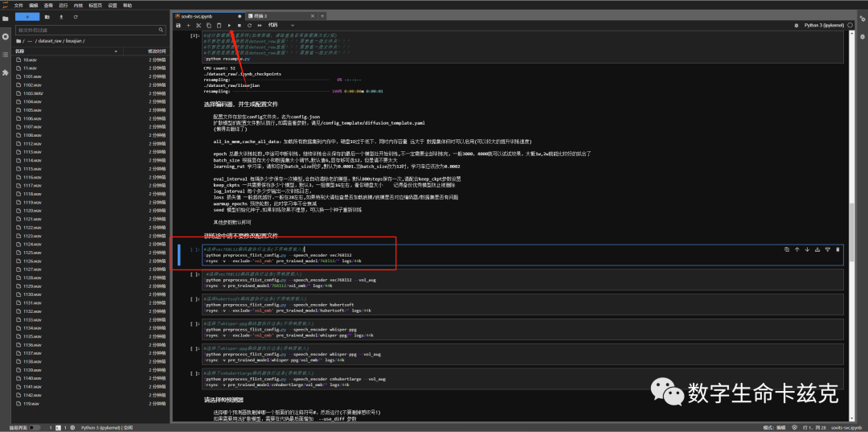Focus the file name filter field
Viewport: 868px width, 432px height.
[91, 30]
